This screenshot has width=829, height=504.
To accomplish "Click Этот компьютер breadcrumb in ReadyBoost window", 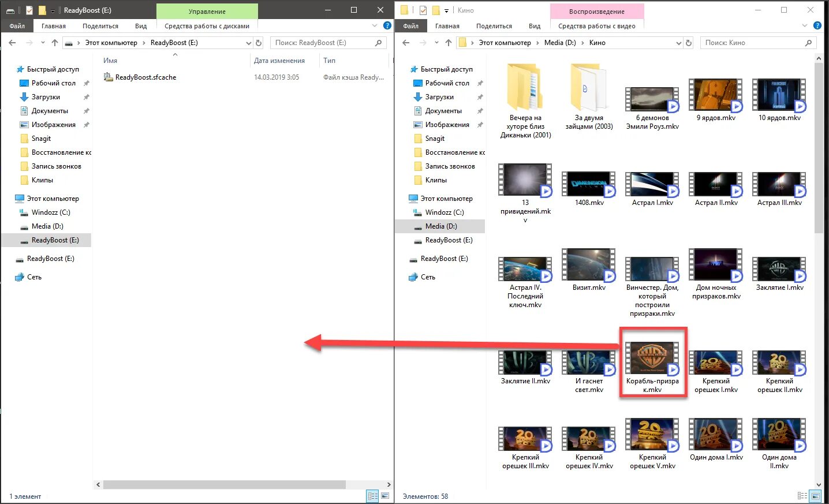I will 111,43.
